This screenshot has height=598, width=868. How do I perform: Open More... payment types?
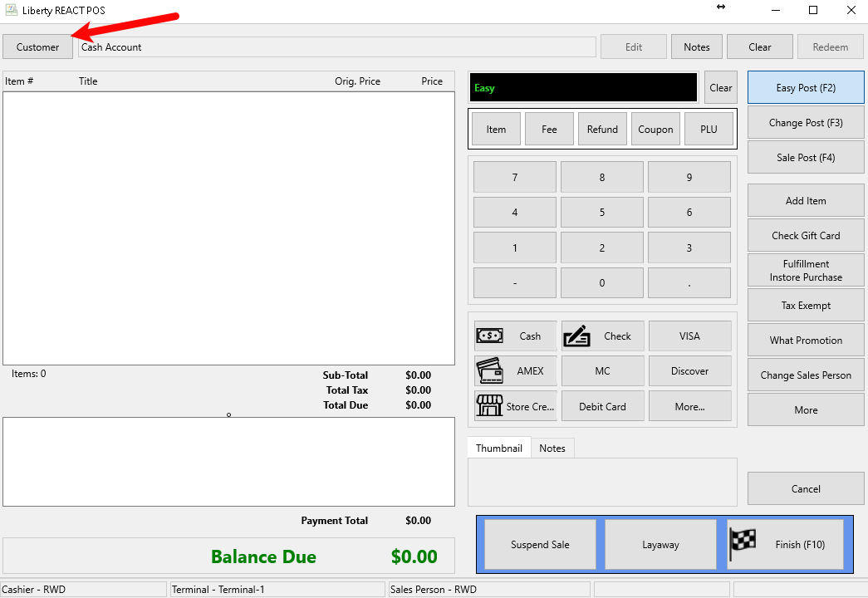[689, 406]
